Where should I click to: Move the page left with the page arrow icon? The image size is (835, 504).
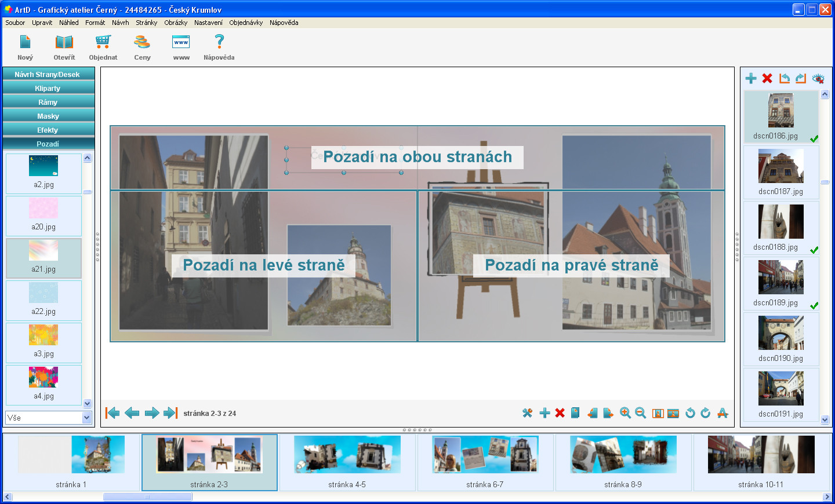tap(592, 413)
